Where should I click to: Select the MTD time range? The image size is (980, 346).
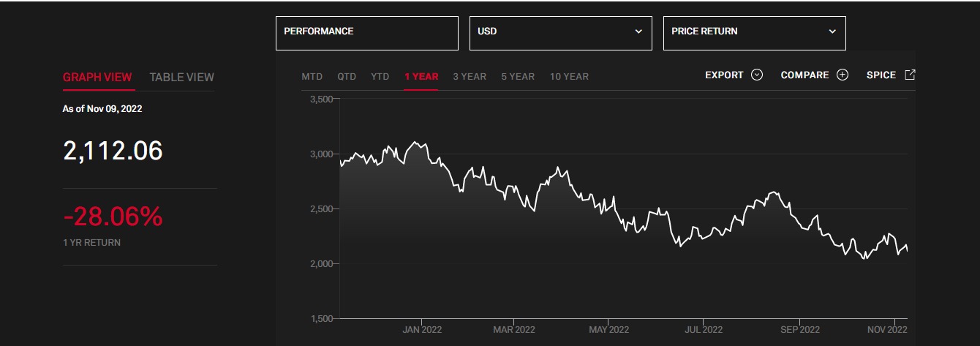point(312,76)
